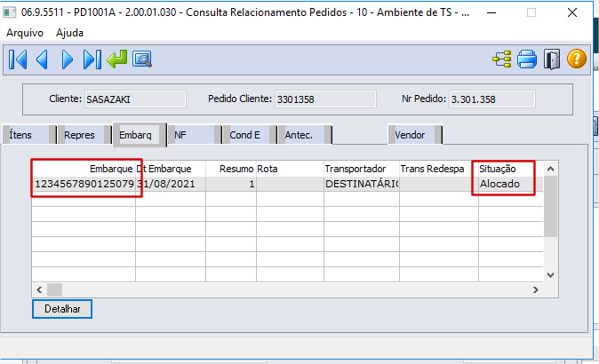The height and width of the screenshot is (364, 599).
Task: Open the yellow hierarchy tree icon
Action: click(x=502, y=59)
